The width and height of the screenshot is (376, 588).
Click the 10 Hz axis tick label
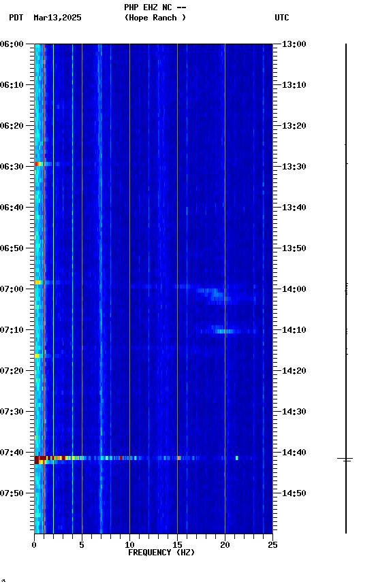click(x=129, y=545)
